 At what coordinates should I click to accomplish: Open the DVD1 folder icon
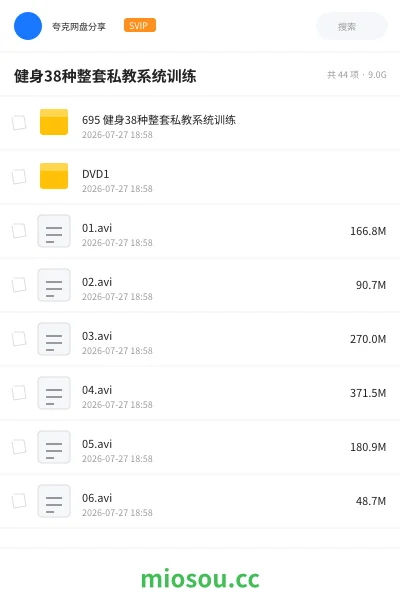pyautogui.click(x=54, y=176)
